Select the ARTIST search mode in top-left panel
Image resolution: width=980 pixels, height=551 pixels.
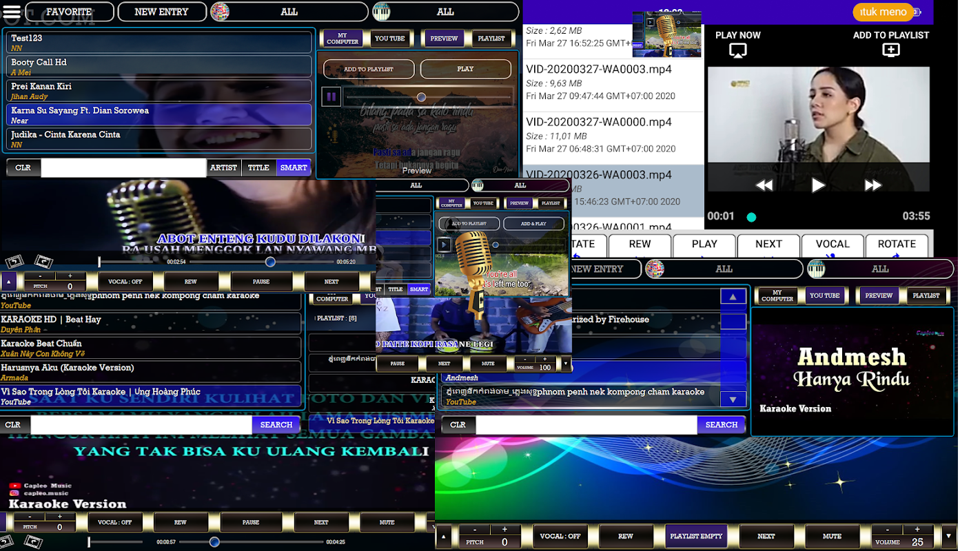[223, 167]
